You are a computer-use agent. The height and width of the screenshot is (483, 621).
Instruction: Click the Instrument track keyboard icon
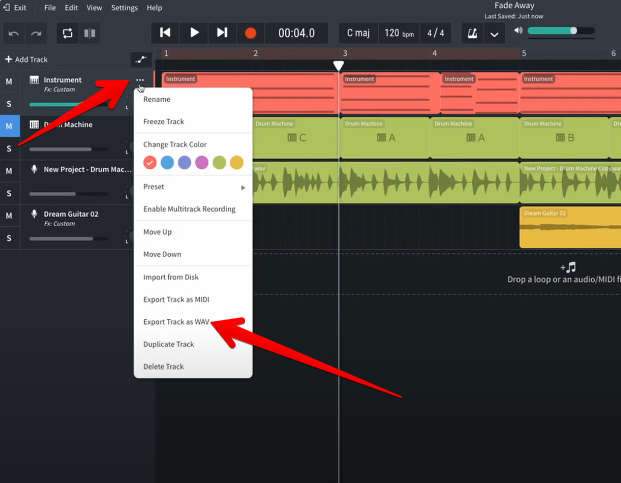click(x=34, y=80)
